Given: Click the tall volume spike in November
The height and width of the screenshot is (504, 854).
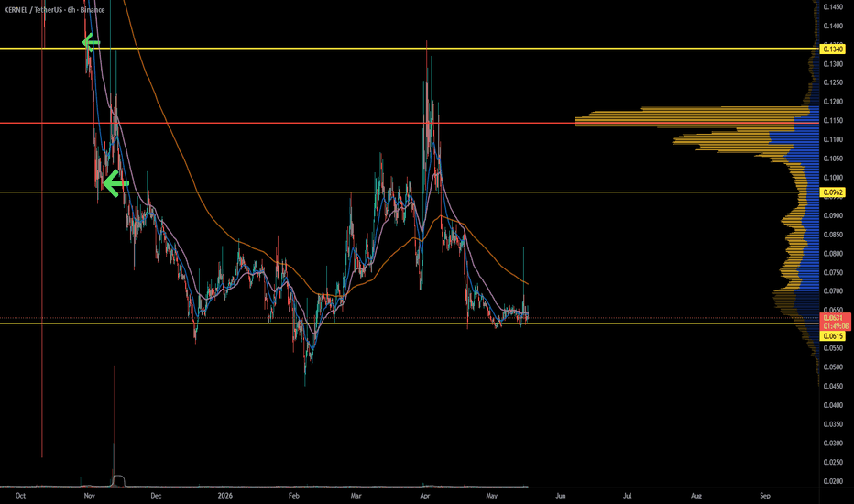Looking at the screenshot, I should click(x=114, y=425).
